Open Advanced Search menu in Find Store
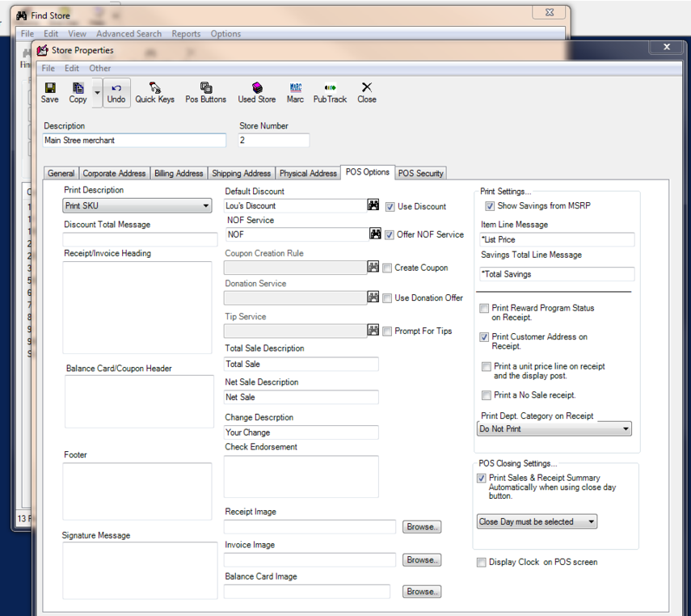Screen dimensions: 691x616 pos(129,34)
